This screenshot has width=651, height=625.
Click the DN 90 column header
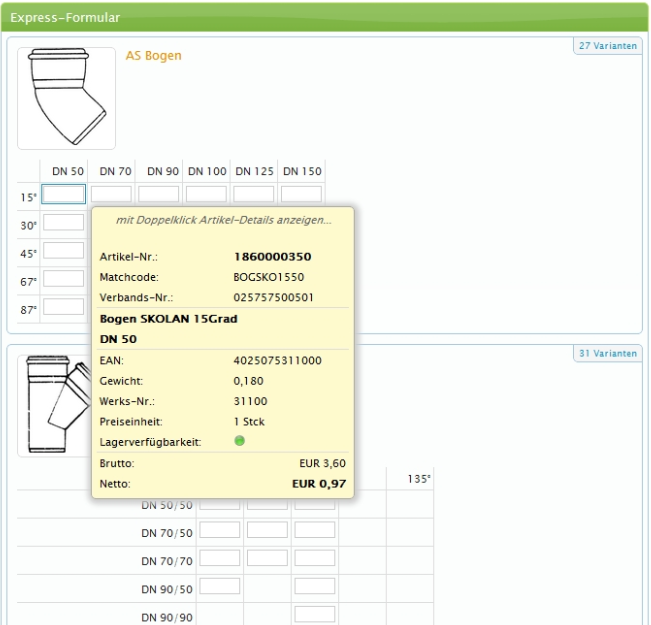click(x=163, y=171)
